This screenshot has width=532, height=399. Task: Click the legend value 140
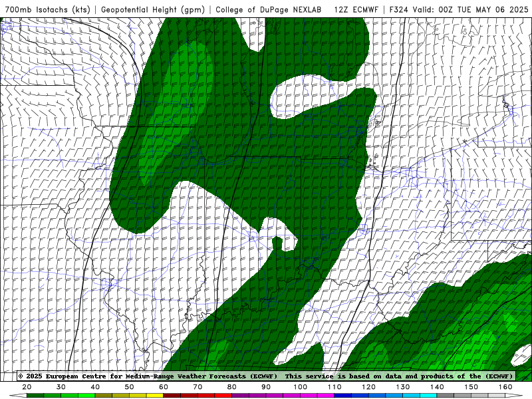tap(437, 387)
